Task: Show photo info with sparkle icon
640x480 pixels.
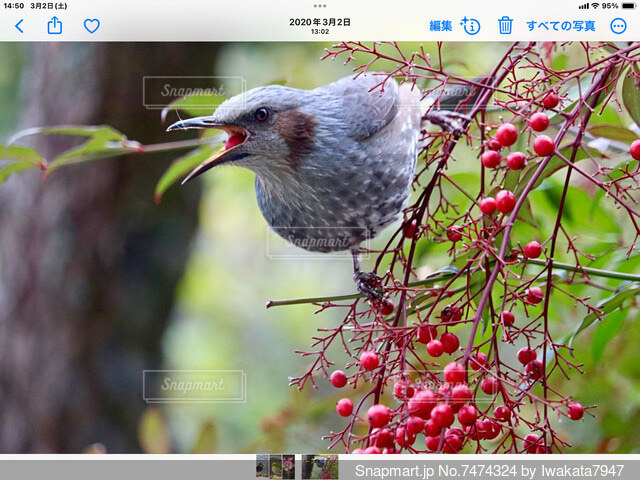Action: click(471, 26)
